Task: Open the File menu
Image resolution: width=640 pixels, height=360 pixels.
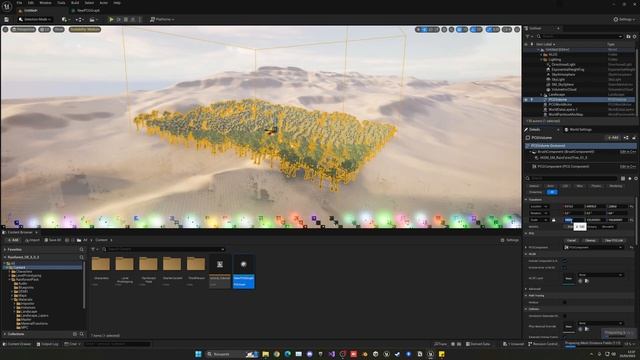Action: tap(19, 3)
